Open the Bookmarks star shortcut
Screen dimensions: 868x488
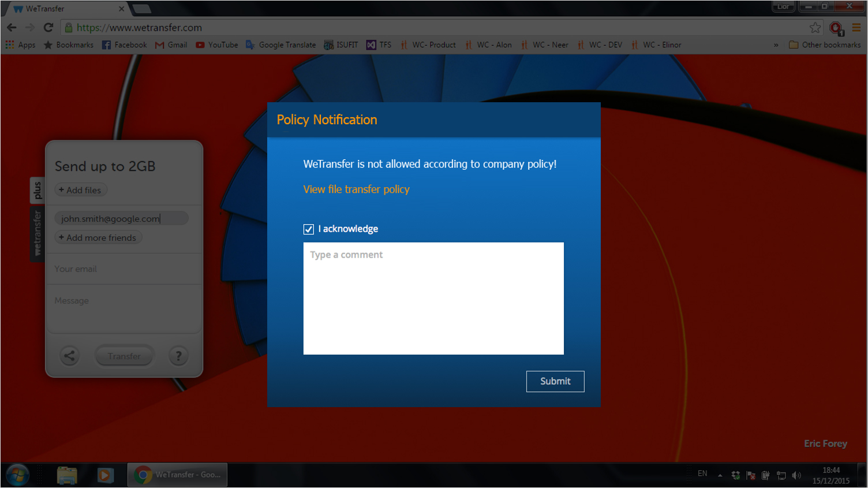click(69, 44)
